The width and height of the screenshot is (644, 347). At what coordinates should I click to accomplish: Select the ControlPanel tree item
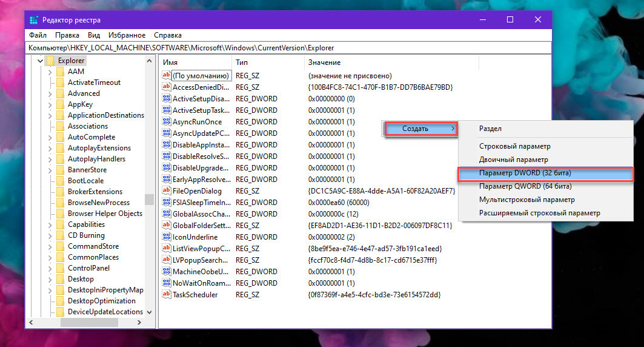tap(88, 268)
